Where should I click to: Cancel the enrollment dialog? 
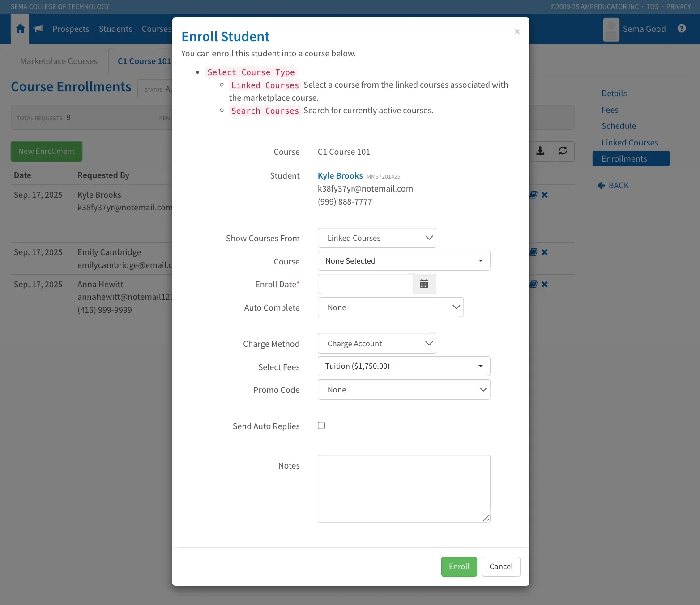pos(501,567)
